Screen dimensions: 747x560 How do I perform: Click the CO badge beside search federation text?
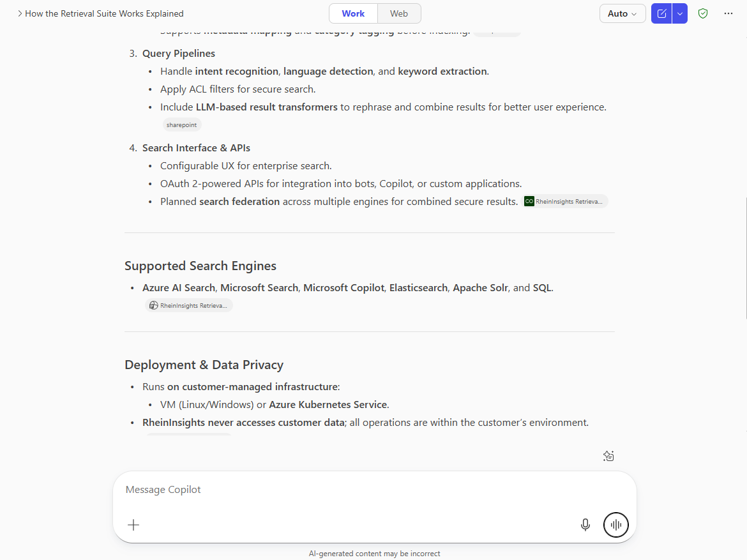tap(529, 201)
